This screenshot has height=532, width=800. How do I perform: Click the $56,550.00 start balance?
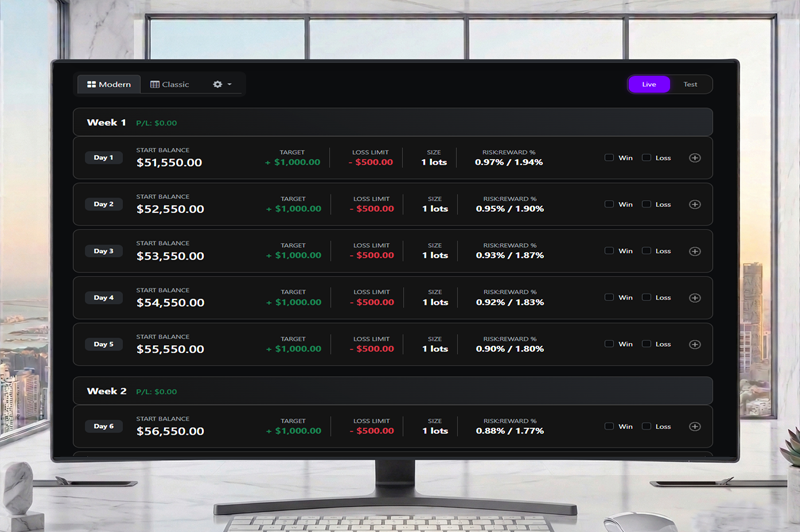tap(170, 432)
